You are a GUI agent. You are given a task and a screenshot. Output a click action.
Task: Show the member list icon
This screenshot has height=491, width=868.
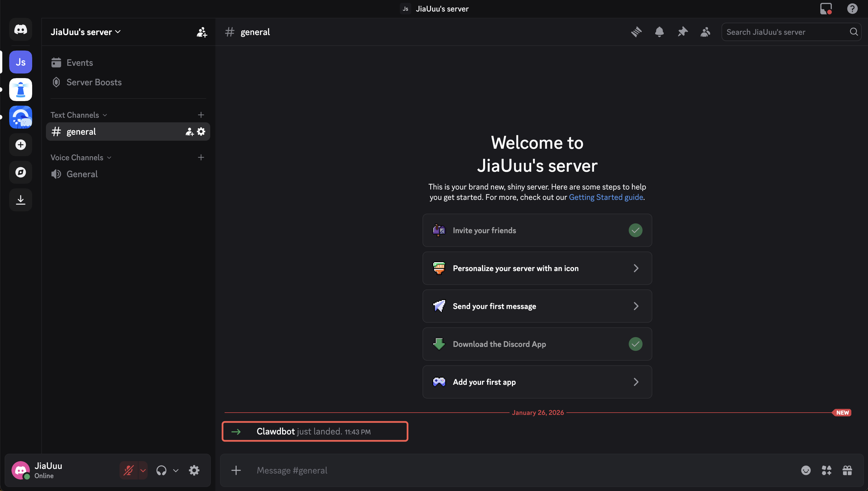705,32
